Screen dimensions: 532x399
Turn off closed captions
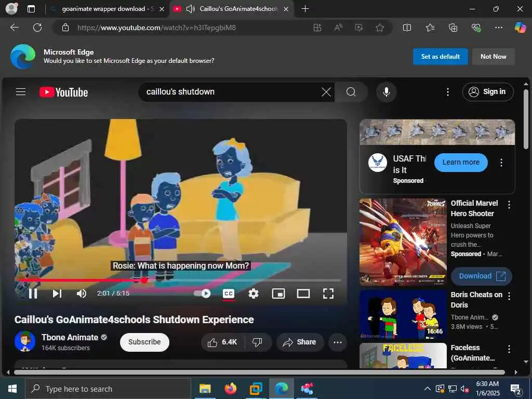coord(229,294)
